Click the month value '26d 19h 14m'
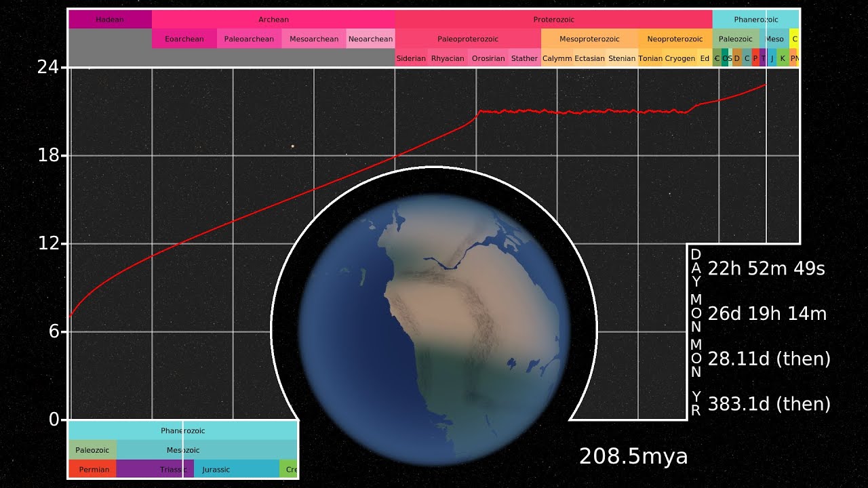The image size is (868, 488). click(767, 314)
